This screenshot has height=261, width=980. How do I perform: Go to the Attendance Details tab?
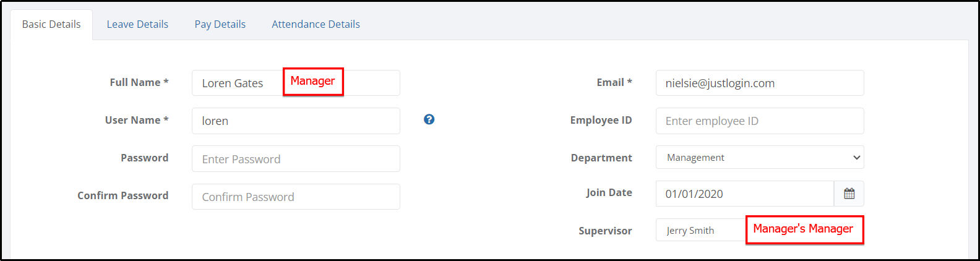(316, 24)
